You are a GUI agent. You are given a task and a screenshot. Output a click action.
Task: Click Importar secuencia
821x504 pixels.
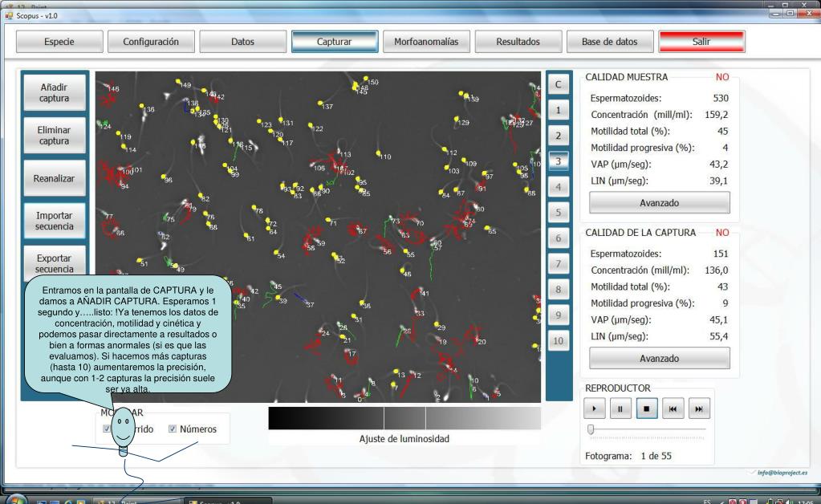pos(54,221)
